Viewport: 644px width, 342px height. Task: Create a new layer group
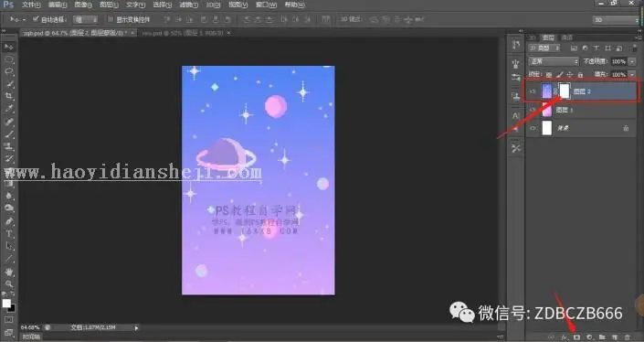[x=602, y=337]
